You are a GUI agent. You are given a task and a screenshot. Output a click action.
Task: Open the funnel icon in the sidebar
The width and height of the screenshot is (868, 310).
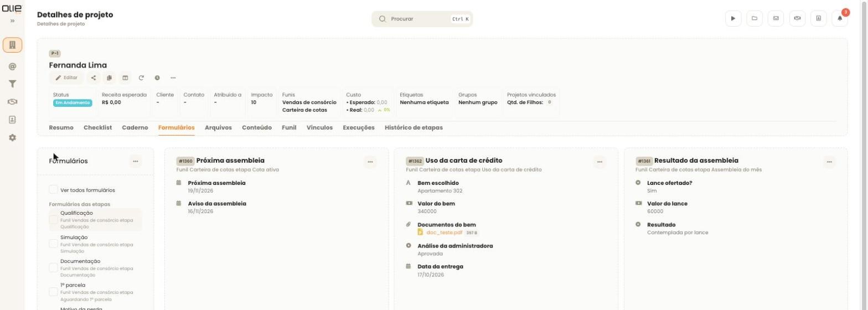(x=12, y=84)
